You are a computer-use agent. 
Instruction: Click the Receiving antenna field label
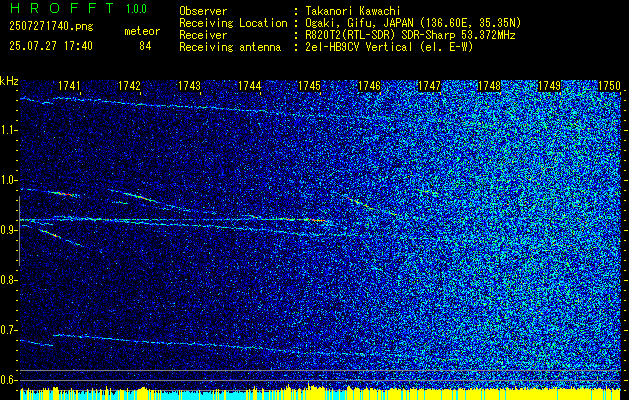tap(230, 47)
